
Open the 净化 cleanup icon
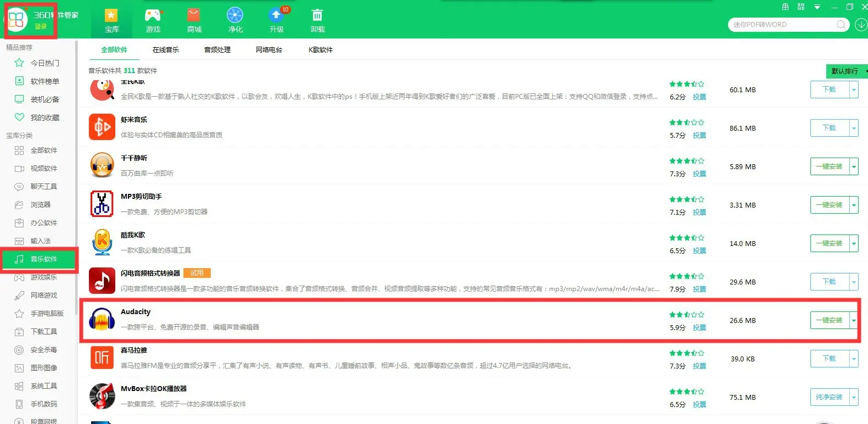235,15
